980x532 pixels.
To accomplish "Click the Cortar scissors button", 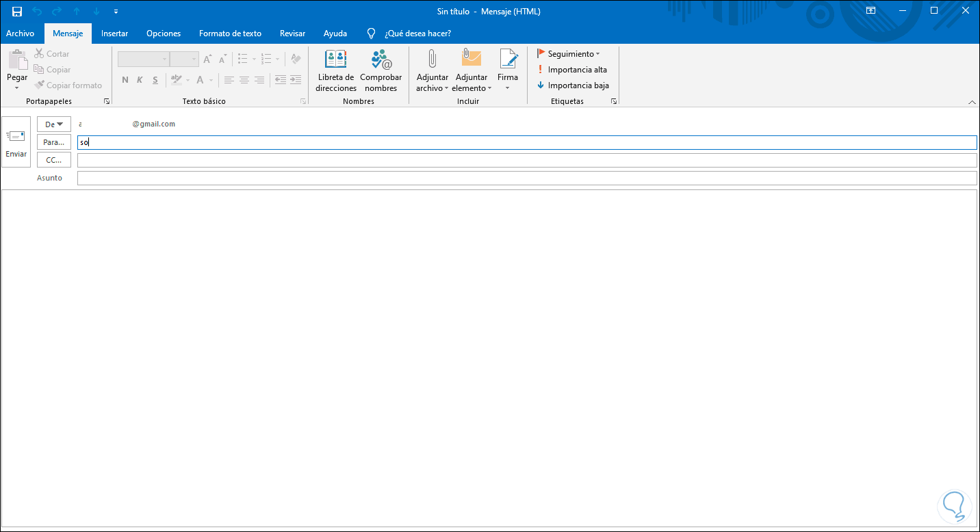I will point(52,54).
